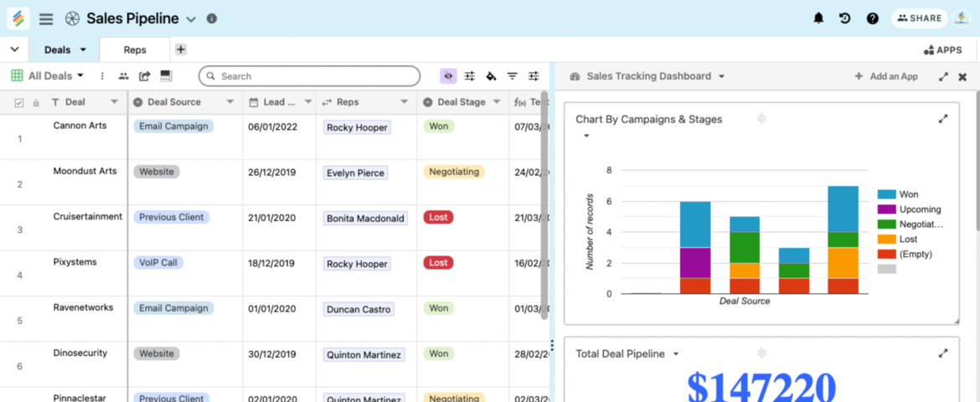Click Add an App
The height and width of the screenshot is (402, 980).
(886, 76)
